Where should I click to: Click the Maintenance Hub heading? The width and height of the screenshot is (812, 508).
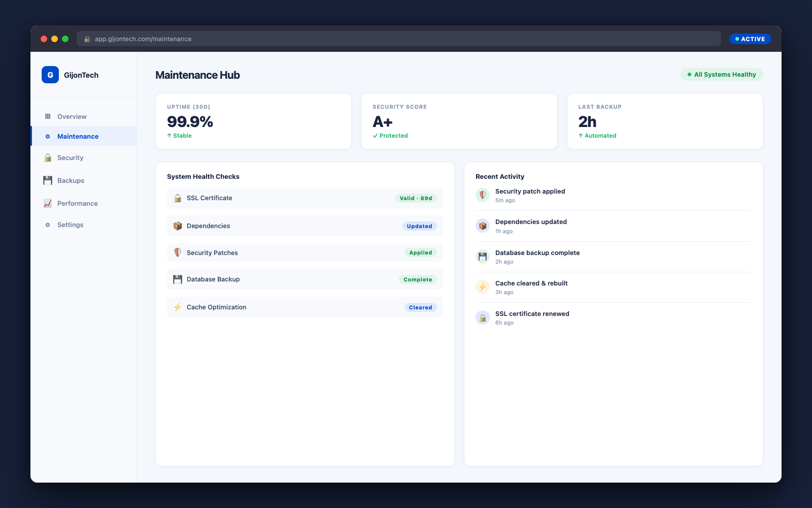[x=197, y=75]
